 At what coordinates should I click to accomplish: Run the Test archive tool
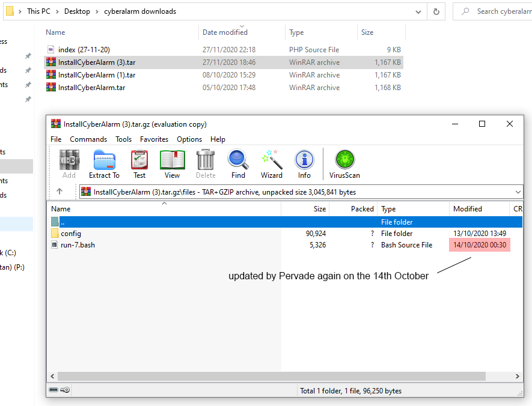(x=139, y=164)
